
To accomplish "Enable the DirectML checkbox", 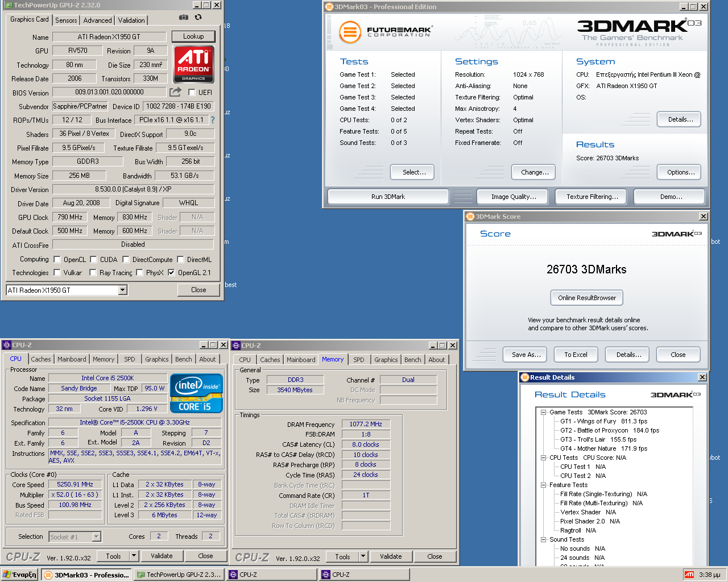I will (180, 260).
